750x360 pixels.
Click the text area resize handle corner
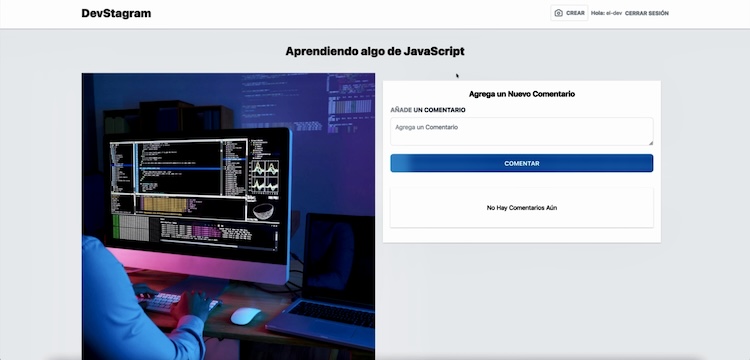coord(651,142)
